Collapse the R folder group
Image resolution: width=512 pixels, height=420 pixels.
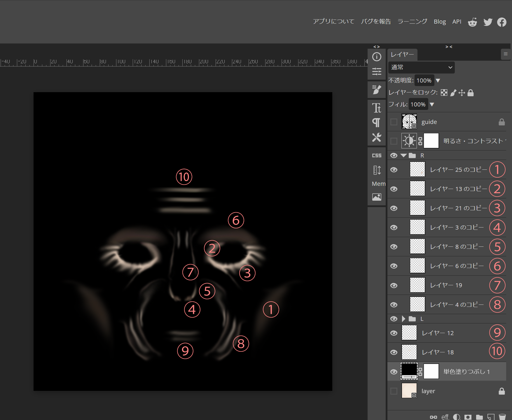pos(403,155)
